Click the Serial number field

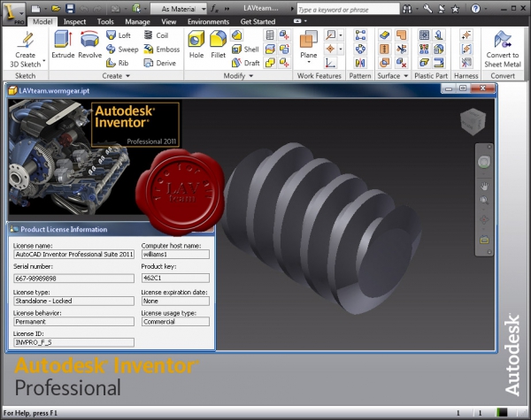[x=73, y=279]
